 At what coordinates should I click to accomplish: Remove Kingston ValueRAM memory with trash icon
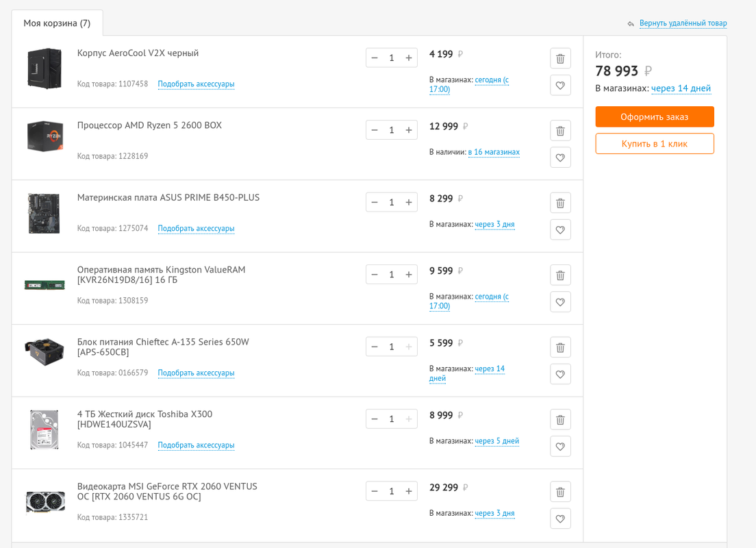click(560, 275)
